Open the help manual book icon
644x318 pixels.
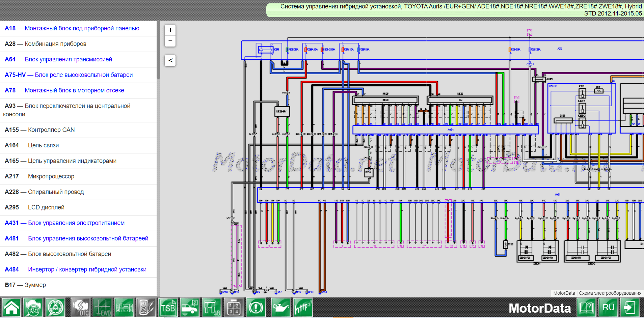click(x=587, y=308)
